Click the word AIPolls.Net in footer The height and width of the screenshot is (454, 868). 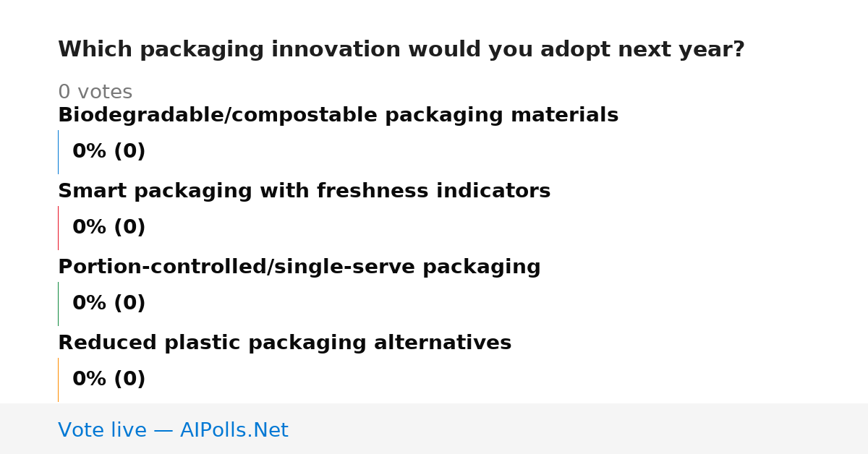[234, 430]
